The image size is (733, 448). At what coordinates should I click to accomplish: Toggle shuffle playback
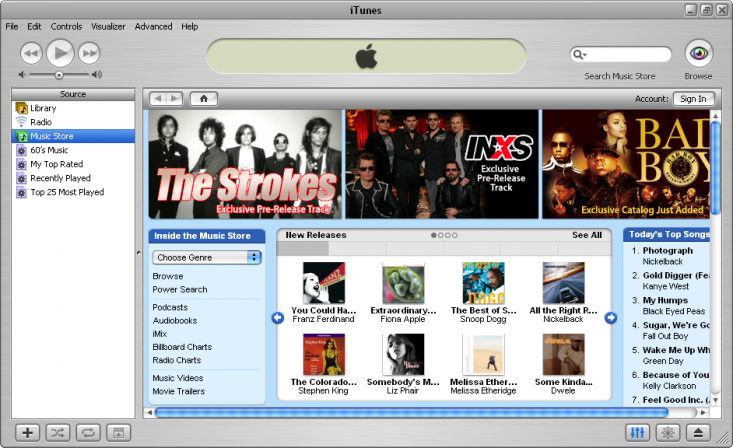pyautogui.click(x=58, y=432)
